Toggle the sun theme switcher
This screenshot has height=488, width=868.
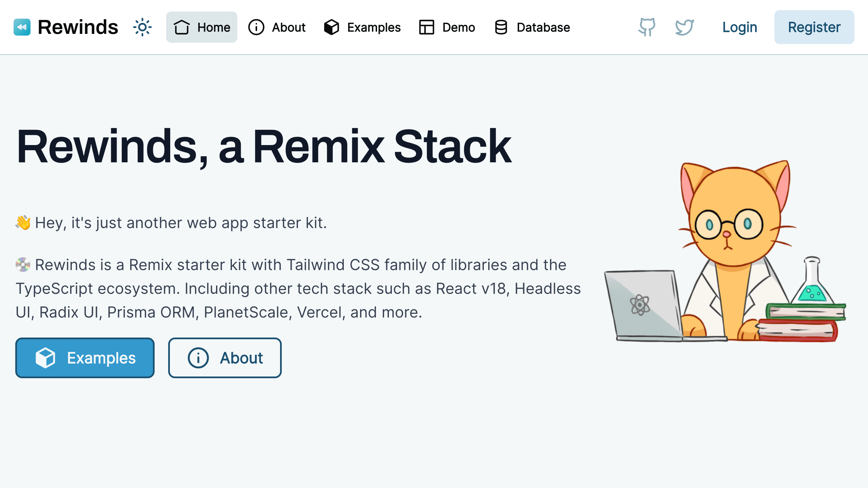coord(142,27)
